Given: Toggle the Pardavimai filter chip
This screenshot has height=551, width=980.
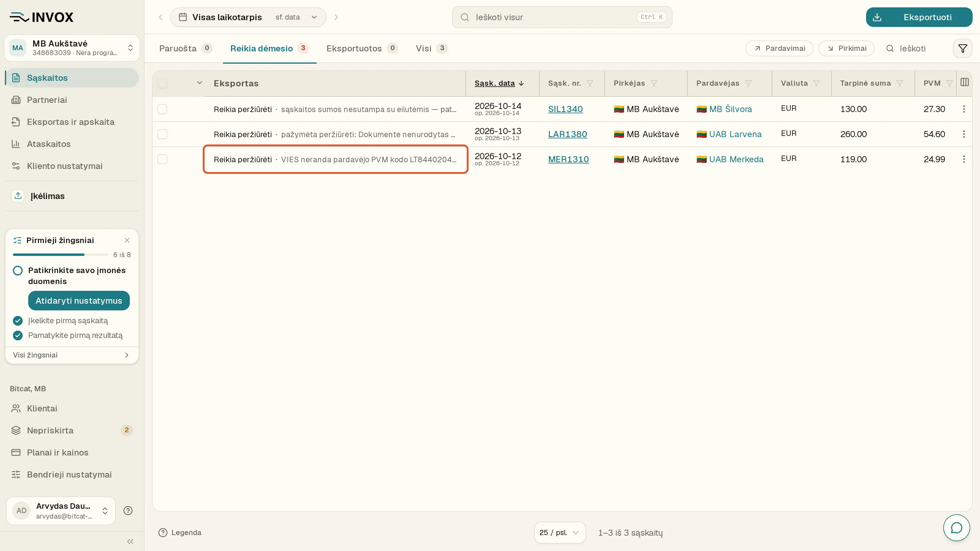Looking at the screenshot, I should point(779,48).
